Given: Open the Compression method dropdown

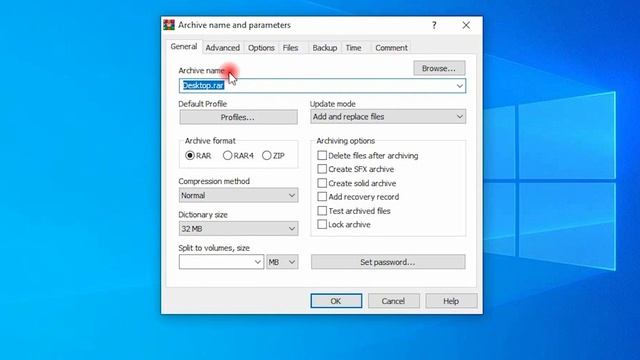Looking at the screenshot, I should [x=238, y=196].
